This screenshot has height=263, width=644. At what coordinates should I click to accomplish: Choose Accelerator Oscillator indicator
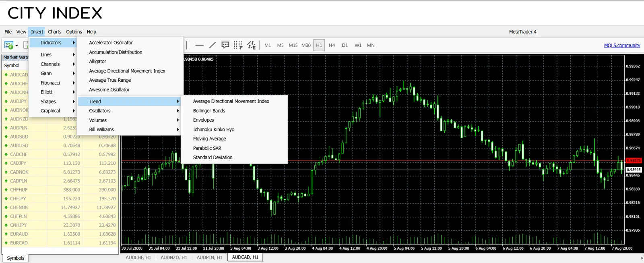point(130,43)
